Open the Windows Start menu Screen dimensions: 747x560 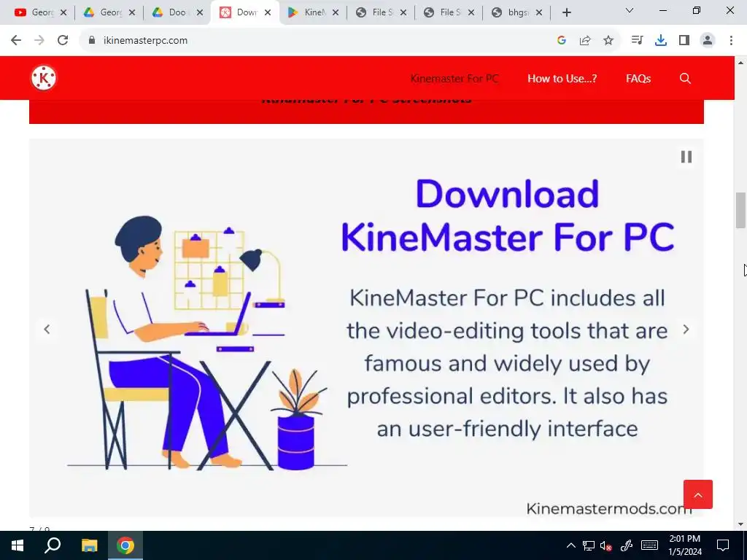coord(18,545)
